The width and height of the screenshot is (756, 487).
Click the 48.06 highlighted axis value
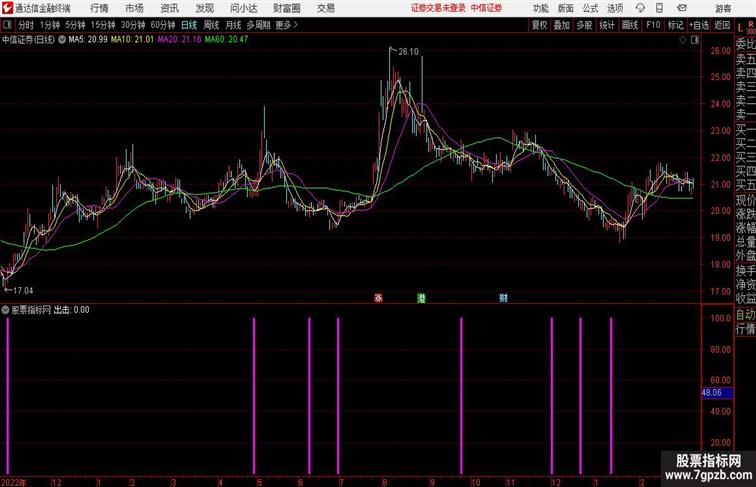coord(717,393)
